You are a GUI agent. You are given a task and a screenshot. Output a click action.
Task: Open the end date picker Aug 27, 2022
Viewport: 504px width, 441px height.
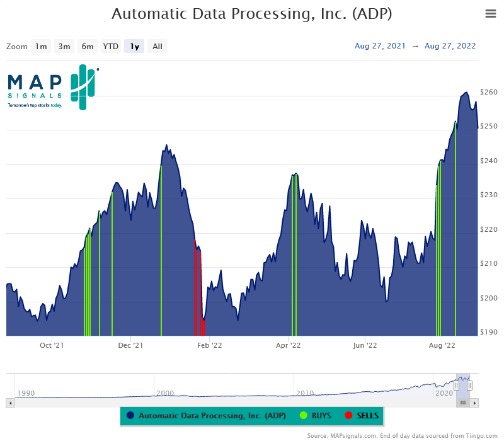450,46
